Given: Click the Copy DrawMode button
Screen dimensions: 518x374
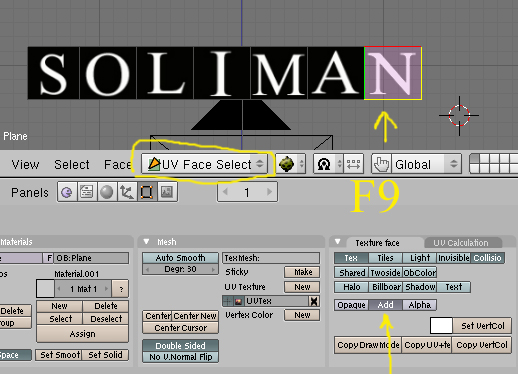Looking at the screenshot, I should coord(368,345).
